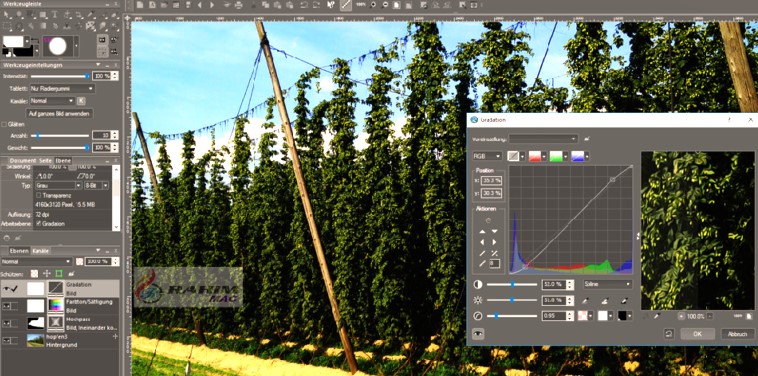Toggle the Gradation dialog preview eye

(478, 333)
